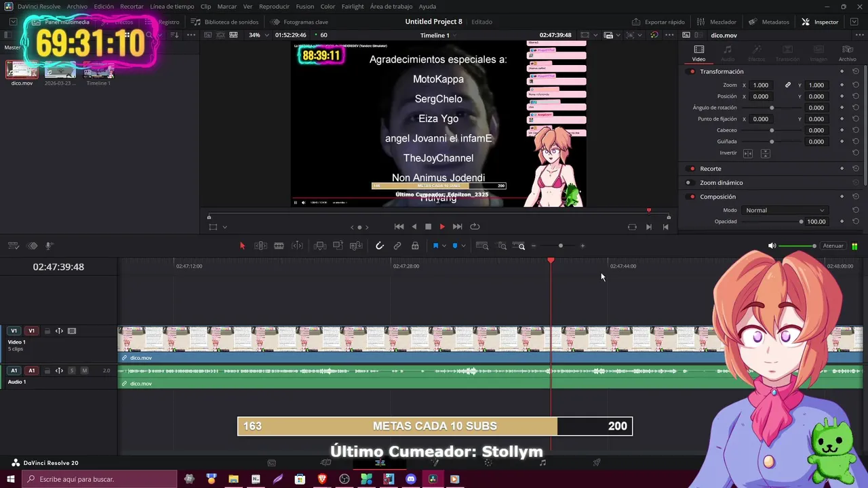Click the flip vertical Invertir button
Viewport: 868px width, 488px height.
765,153
